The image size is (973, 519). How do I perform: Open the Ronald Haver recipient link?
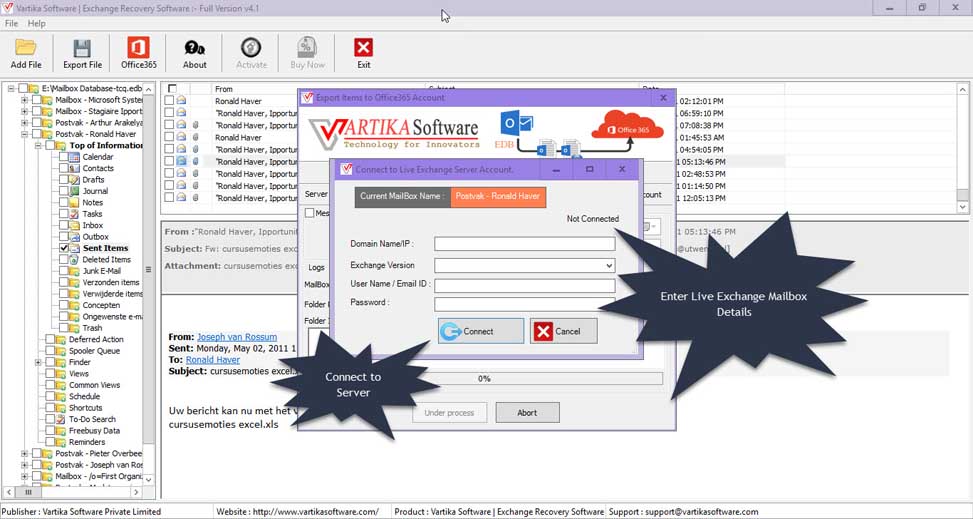coord(213,359)
